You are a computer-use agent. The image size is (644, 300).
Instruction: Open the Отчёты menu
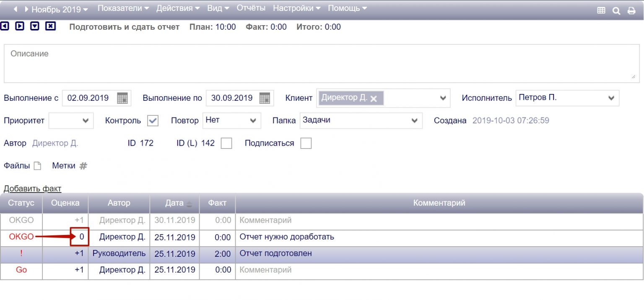pyautogui.click(x=251, y=8)
